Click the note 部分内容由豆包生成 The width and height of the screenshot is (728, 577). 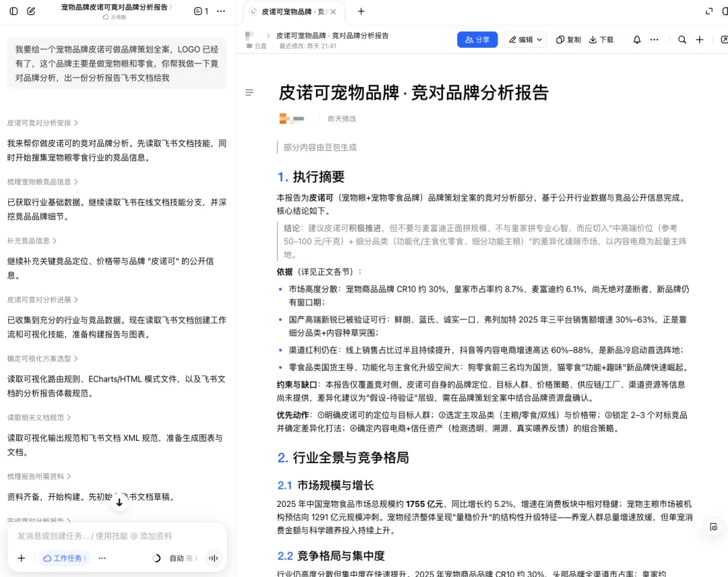tap(320, 148)
